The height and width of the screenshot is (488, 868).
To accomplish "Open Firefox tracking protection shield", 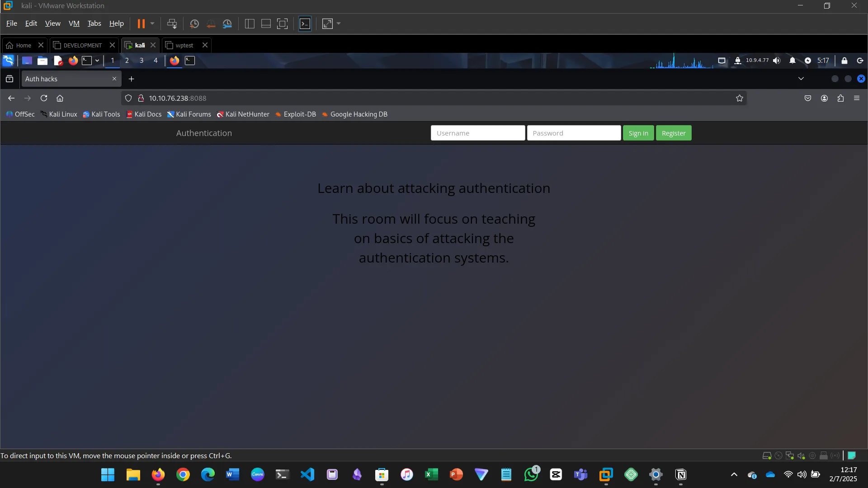I will tap(128, 98).
